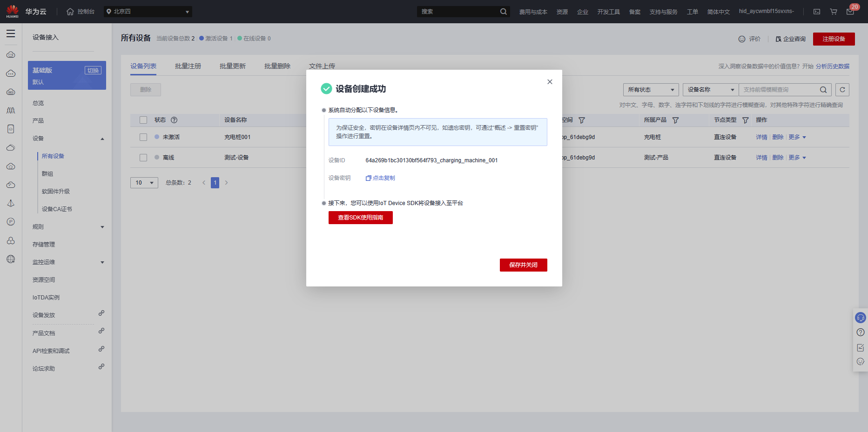
Task: Switch to the 设备列表 tab
Action: 143,66
